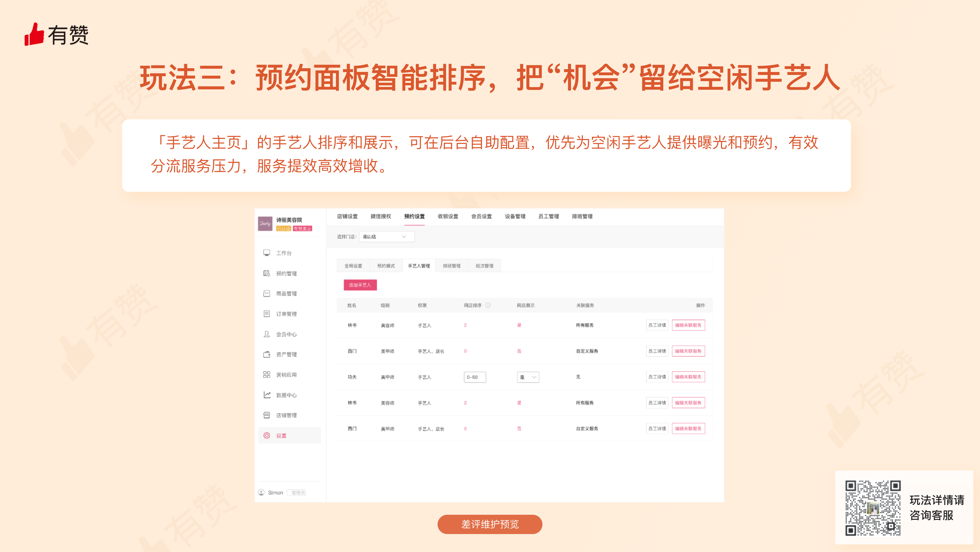The width and height of the screenshot is (980, 552).
Task: Open the 店铺管理 storefront icon
Action: (x=267, y=415)
